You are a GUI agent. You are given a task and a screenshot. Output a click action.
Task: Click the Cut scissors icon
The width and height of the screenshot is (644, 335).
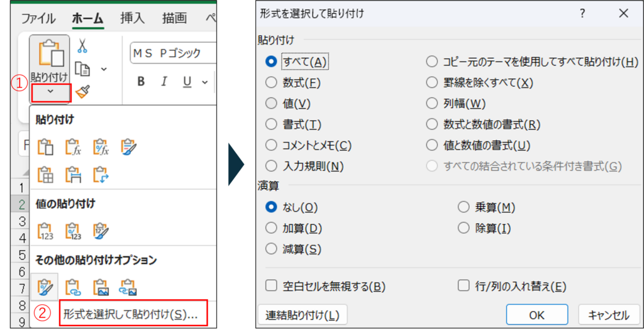pos(82,46)
